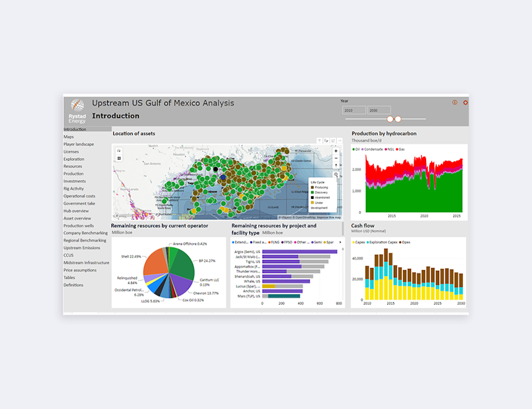Open the red settings gear icon
Viewport: 532px width, 409px height.
click(465, 103)
